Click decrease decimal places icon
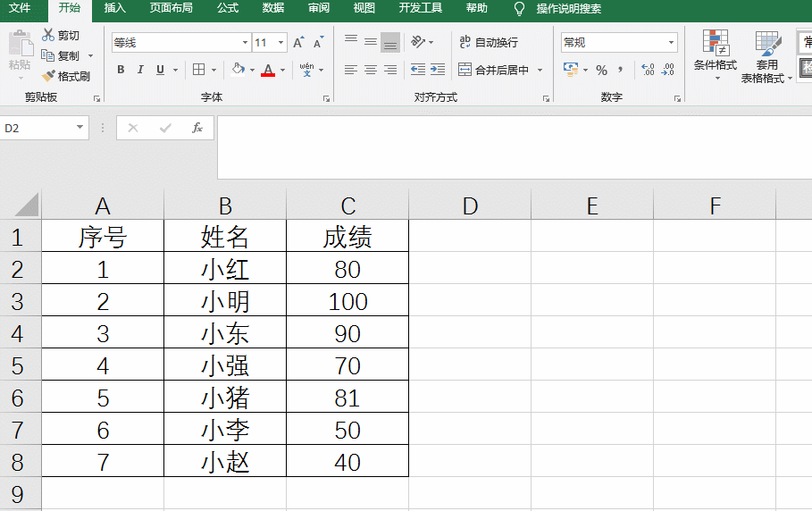812x511 pixels. pos(668,70)
